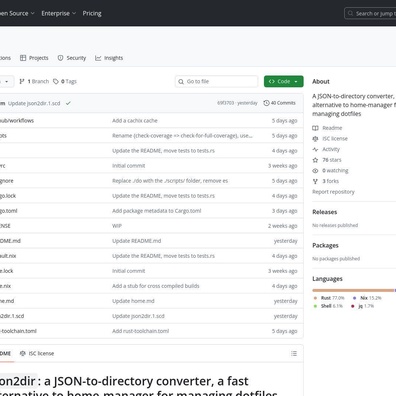View the 1 Branch list
396x396 pixels.
[x=34, y=81]
